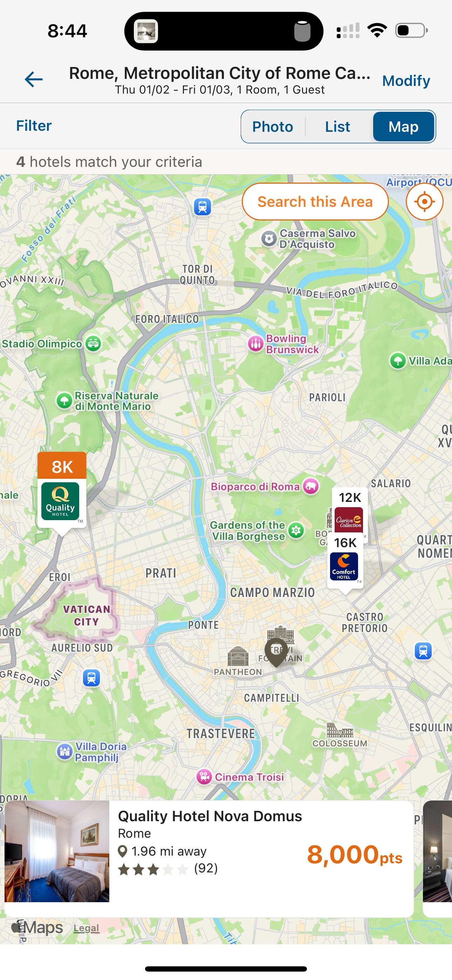Switch to the Photo view
This screenshot has width=452, height=980.
(272, 127)
